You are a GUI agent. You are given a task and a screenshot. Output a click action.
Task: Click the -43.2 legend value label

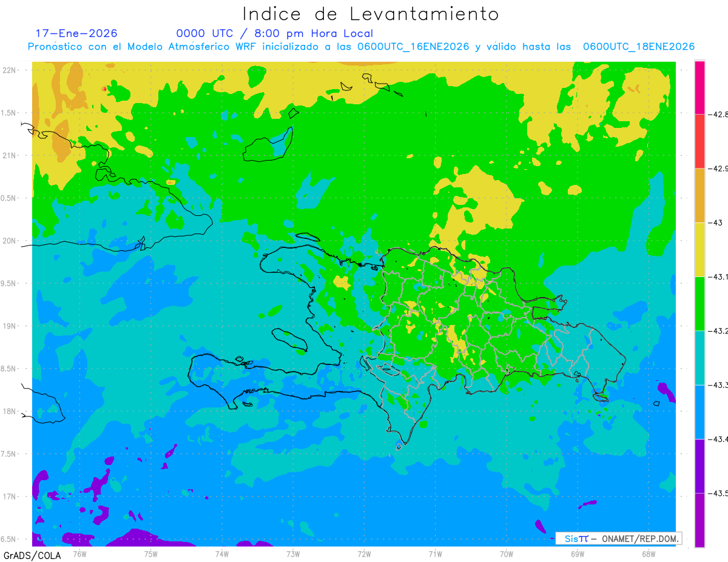718,331
